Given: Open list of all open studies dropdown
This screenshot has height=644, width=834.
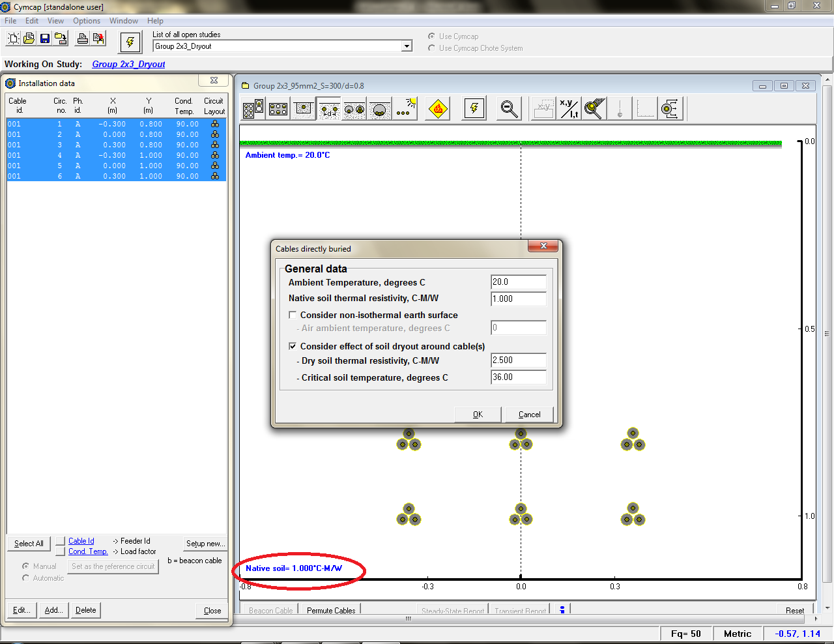Looking at the screenshot, I should pos(407,46).
